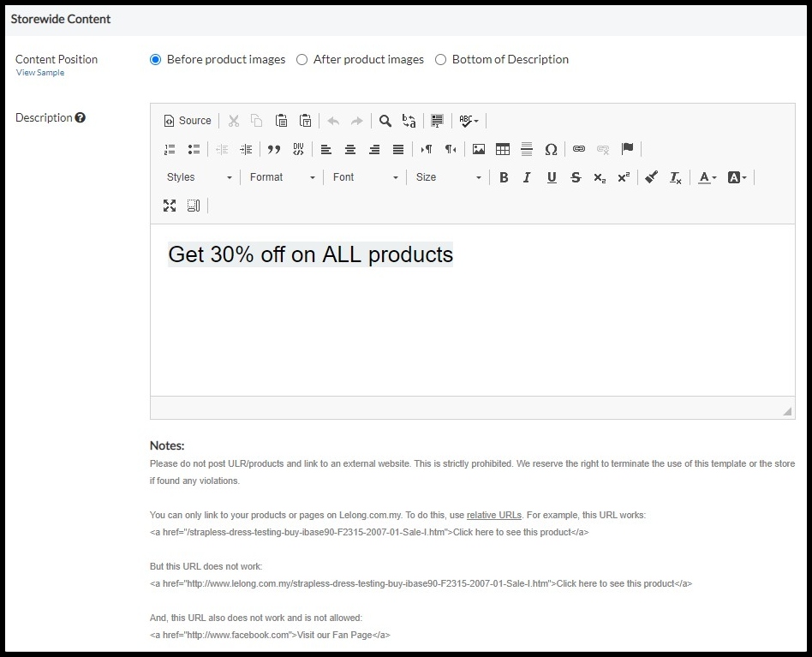Expand the Styles dropdown
This screenshot has width=812, height=657.
point(199,177)
